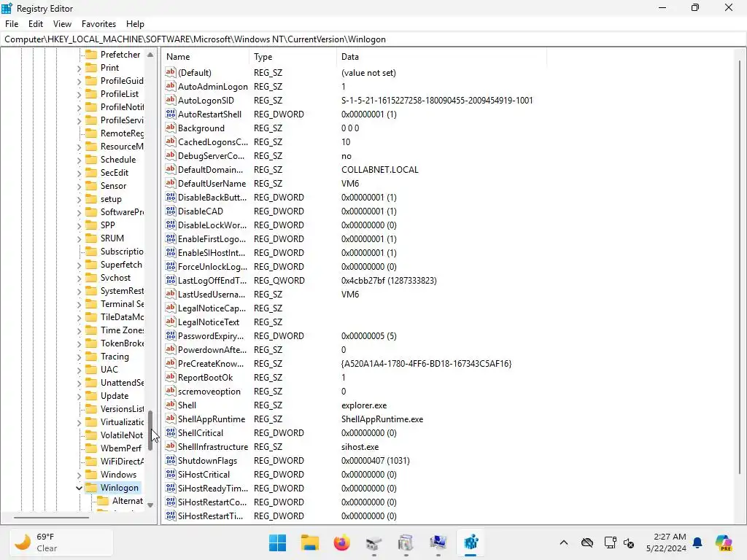Click the Shell string value icon

point(171,405)
